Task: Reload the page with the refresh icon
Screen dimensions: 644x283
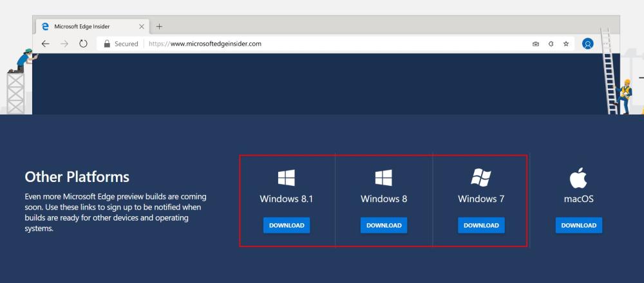Action: click(83, 44)
